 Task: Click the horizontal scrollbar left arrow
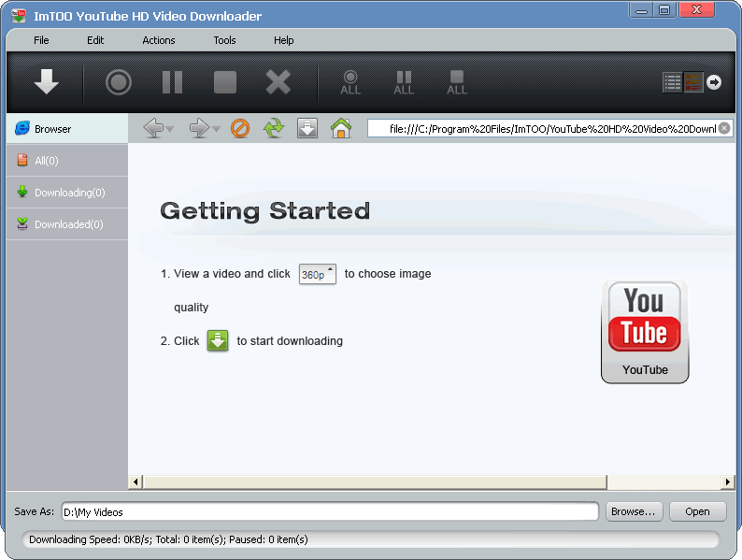pyautogui.click(x=136, y=481)
